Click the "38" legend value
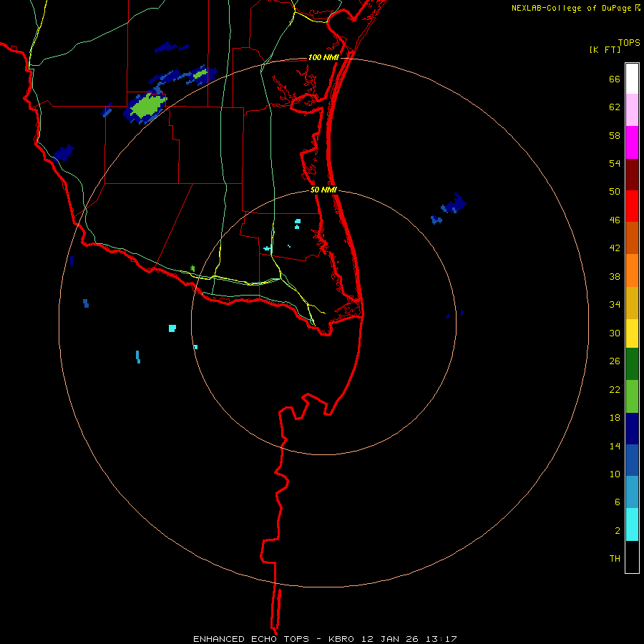 [x=615, y=277]
